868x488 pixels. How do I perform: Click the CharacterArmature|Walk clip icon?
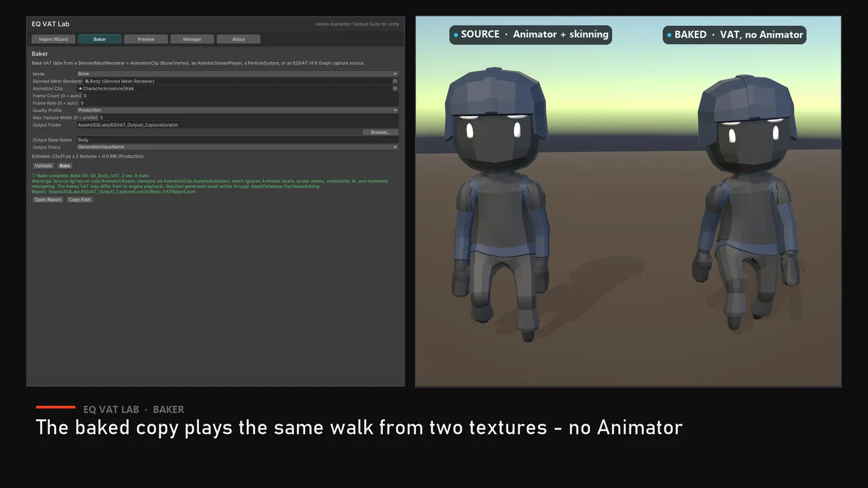(x=81, y=89)
